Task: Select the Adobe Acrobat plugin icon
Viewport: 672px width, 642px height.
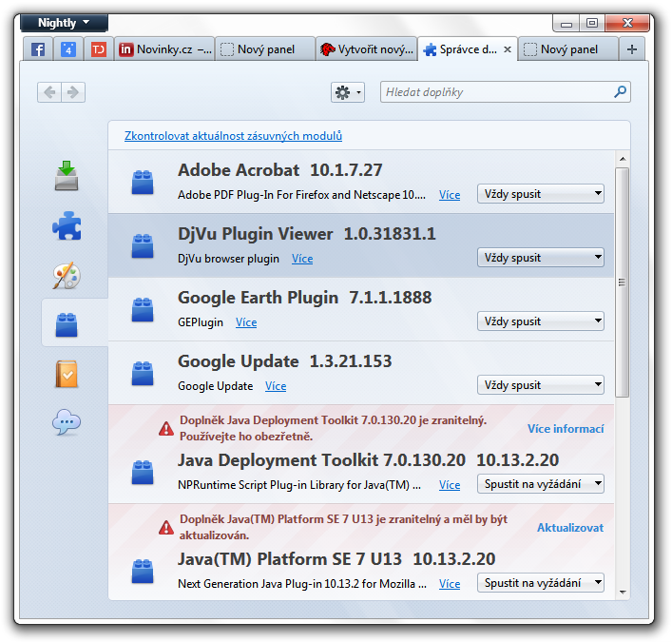Action: click(x=143, y=182)
